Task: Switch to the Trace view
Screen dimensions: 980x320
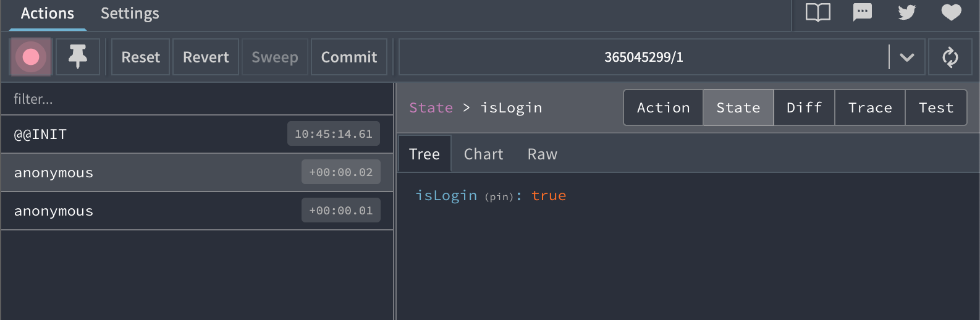Action: (x=869, y=107)
